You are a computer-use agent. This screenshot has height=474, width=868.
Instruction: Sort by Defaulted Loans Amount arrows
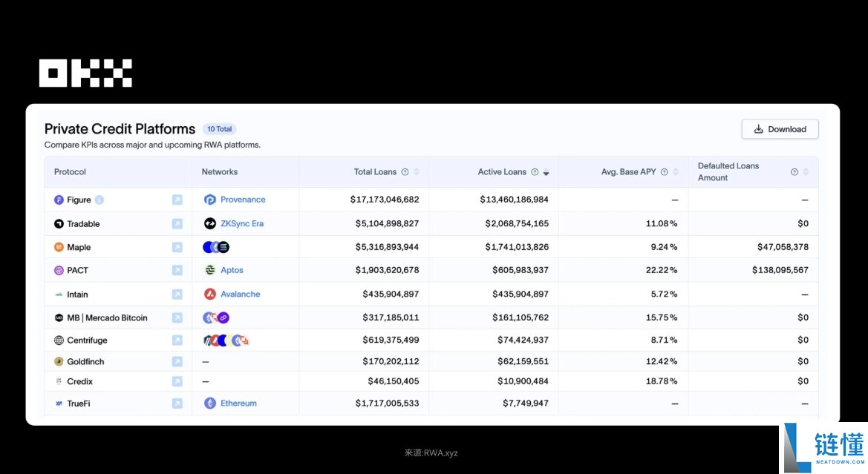806,172
